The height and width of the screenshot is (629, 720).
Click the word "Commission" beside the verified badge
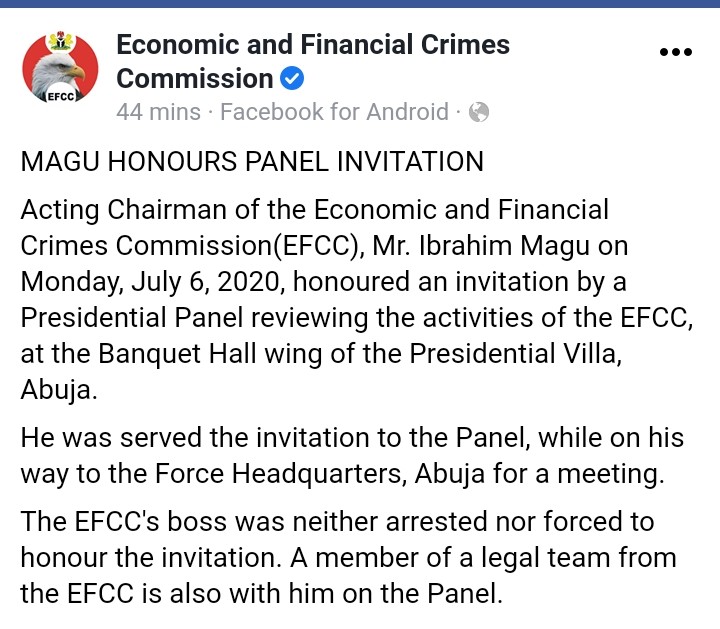pos(194,79)
